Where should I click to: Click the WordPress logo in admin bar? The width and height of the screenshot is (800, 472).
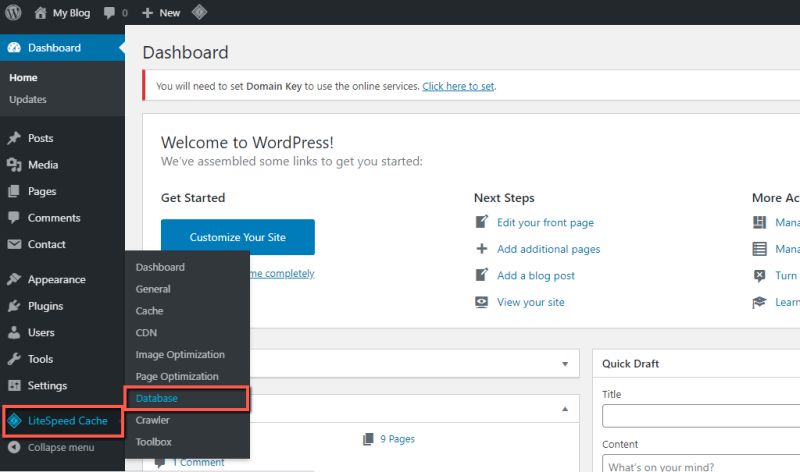(13, 12)
